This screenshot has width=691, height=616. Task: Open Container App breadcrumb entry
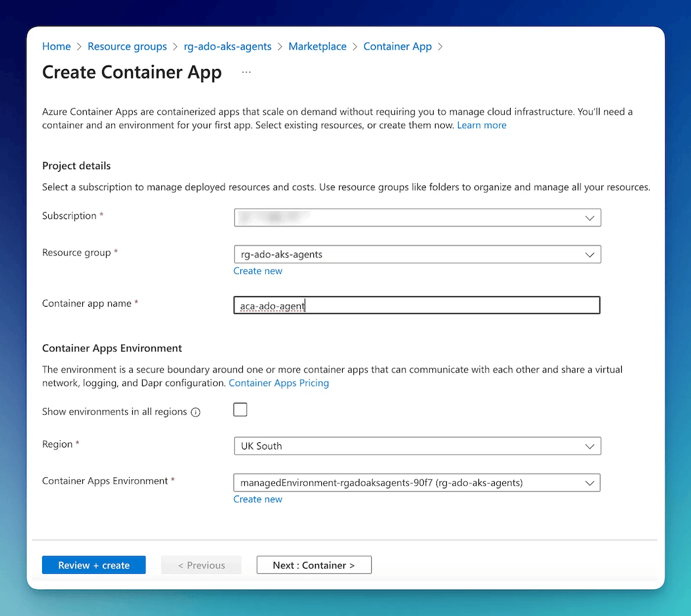coord(397,46)
